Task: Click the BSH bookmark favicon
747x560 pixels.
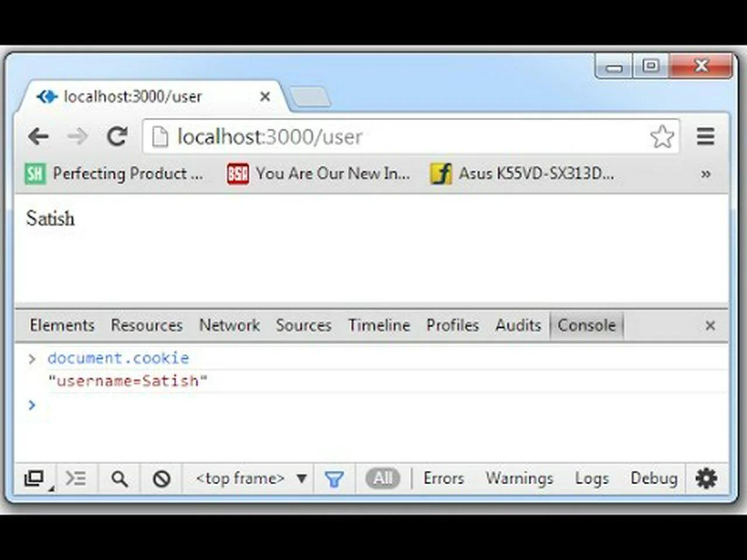Action: 238,174
